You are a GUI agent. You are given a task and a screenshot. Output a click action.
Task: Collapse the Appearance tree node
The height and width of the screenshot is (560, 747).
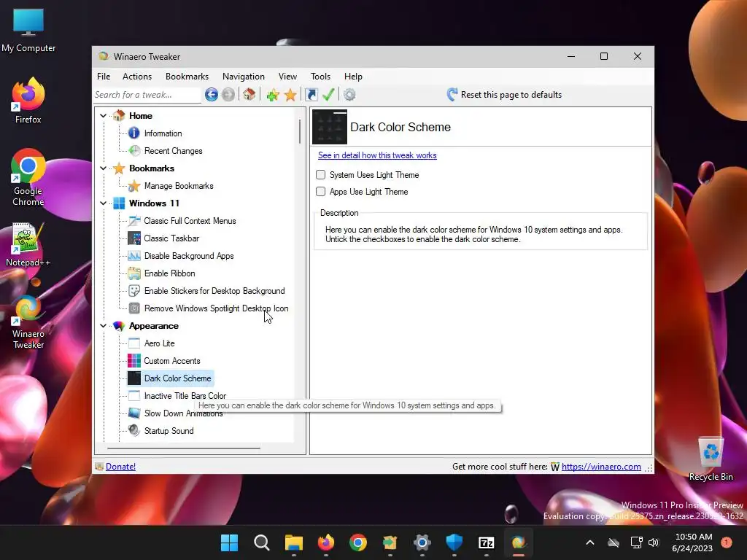click(x=103, y=326)
